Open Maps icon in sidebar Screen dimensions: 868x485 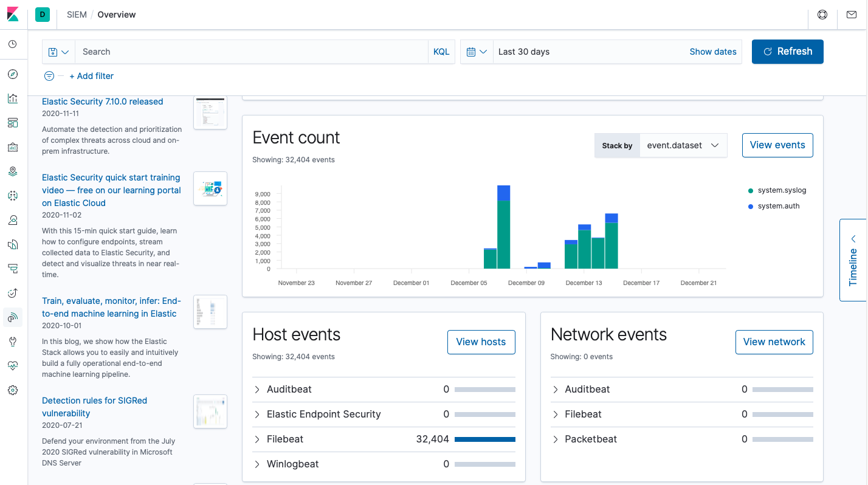13,171
